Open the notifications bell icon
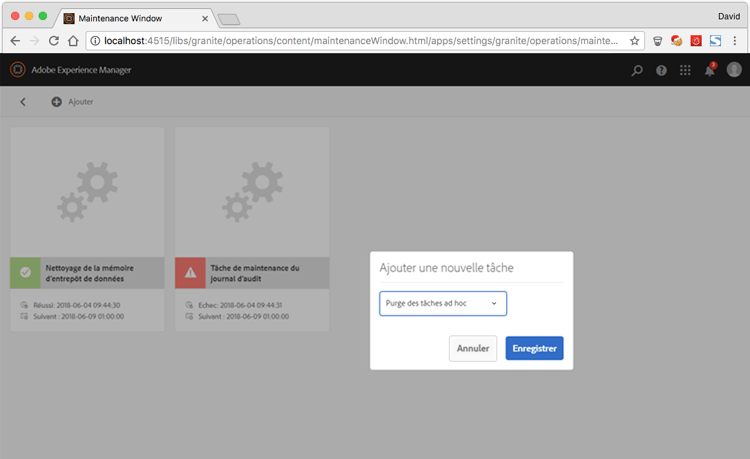The width and height of the screenshot is (750, 459). tap(710, 70)
